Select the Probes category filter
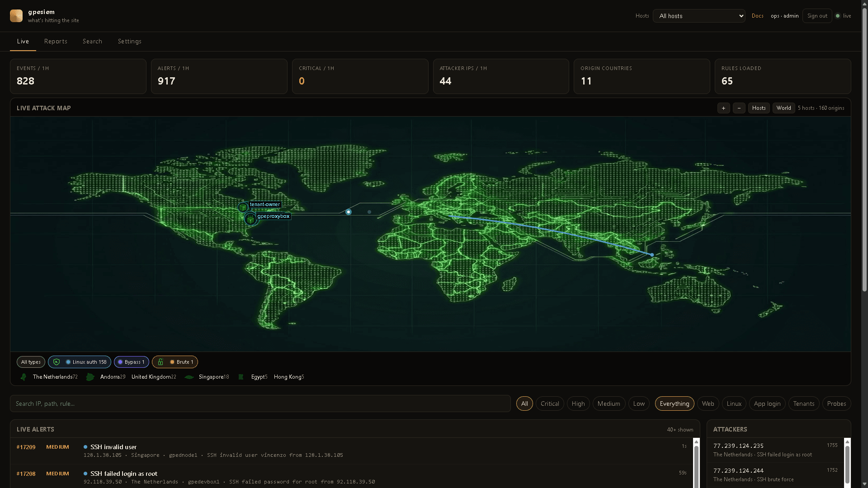This screenshot has height=488, width=868. 837,404
